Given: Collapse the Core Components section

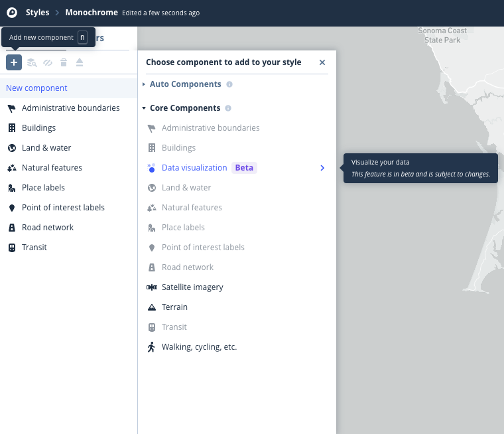Looking at the screenshot, I should (x=185, y=108).
